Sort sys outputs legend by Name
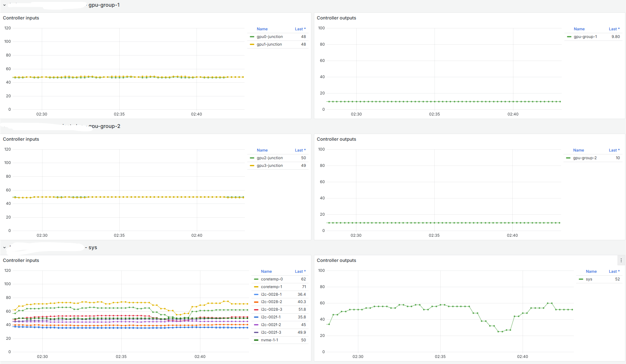Image resolution: width=626 pixels, height=364 pixels. (591, 271)
